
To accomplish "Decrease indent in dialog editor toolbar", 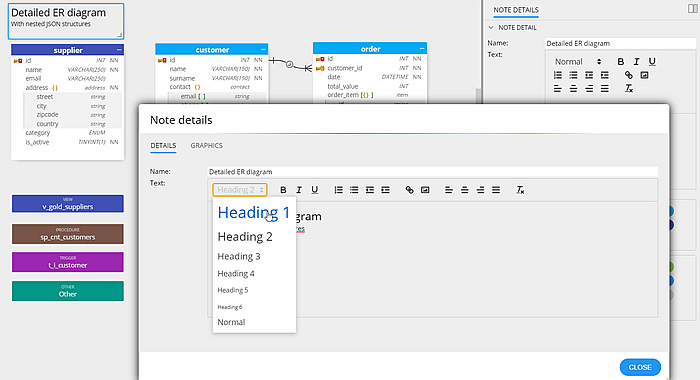I will pyautogui.click(x=370, y=190).
